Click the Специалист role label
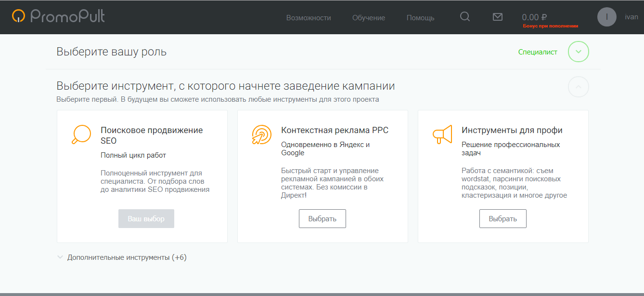Viewport: 644px width, 296px height. 538,52
